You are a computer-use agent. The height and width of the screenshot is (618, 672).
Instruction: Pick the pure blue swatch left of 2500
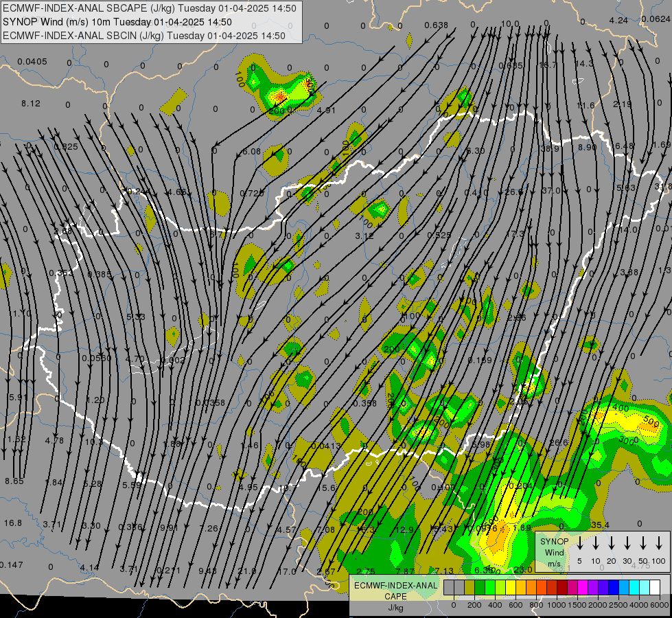pyautogui.click(x=613, y=587)
